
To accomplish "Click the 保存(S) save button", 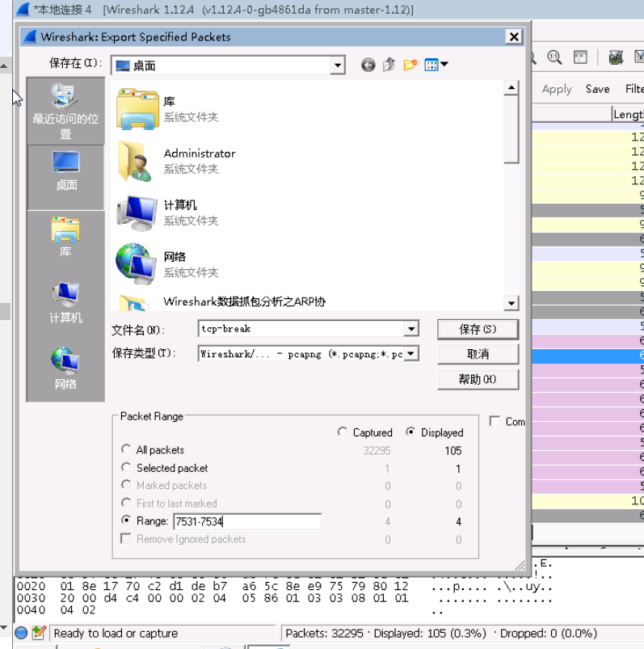I will (x=478, y=330).
